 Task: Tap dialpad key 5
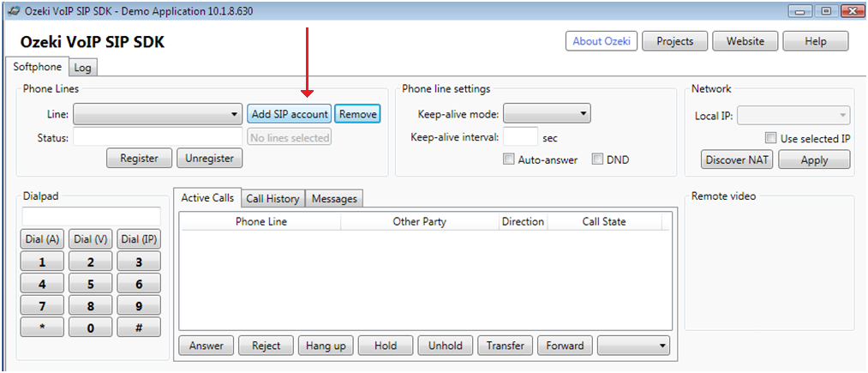pyautogui.click(x=90, y=284)
